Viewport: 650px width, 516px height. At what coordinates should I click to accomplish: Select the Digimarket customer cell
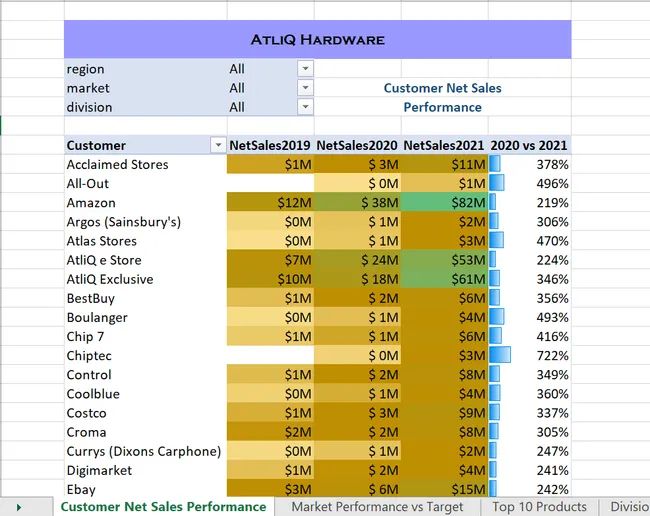[146, 470]
